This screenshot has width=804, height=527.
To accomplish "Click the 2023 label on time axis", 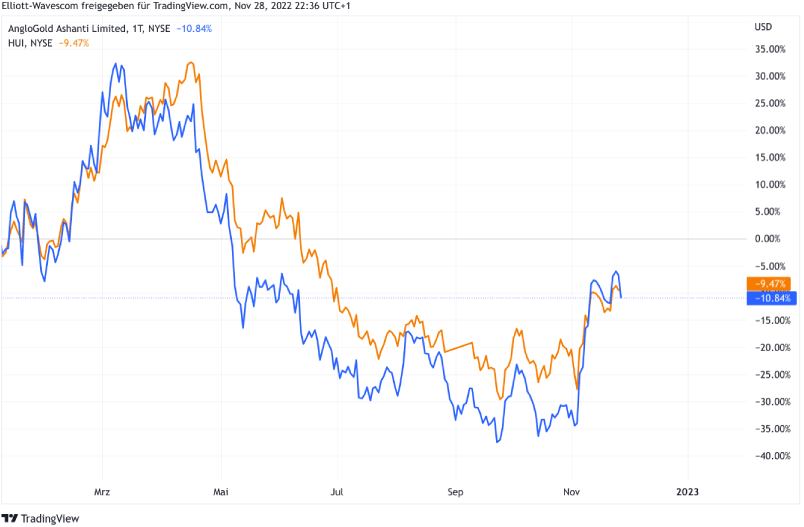I will tap(687, 492).
